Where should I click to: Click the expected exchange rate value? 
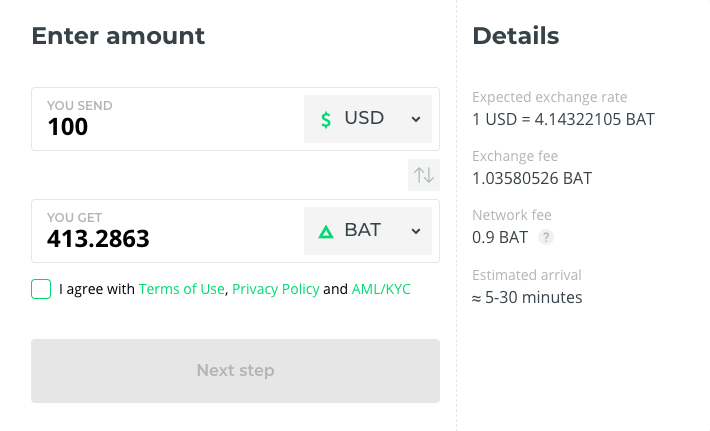point(563,119)
